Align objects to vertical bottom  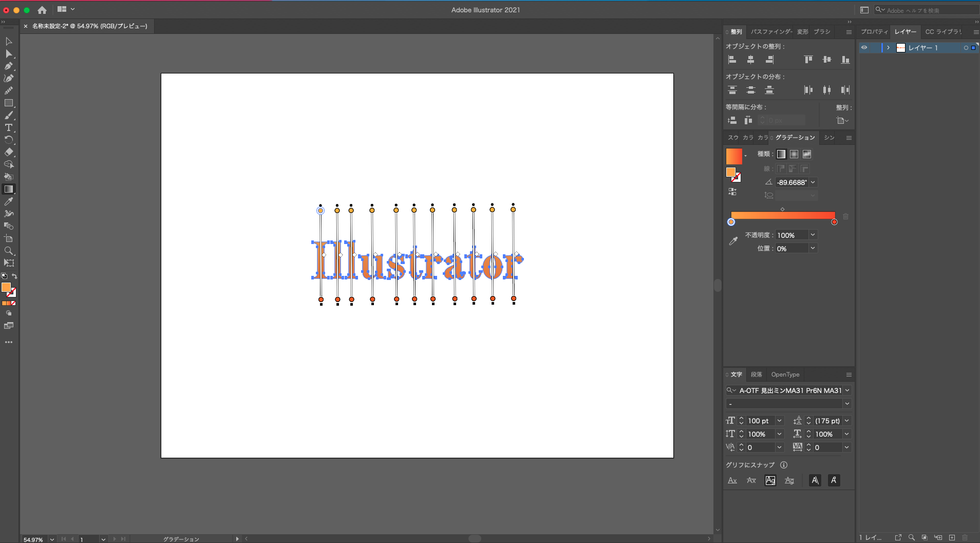[845, 60]
